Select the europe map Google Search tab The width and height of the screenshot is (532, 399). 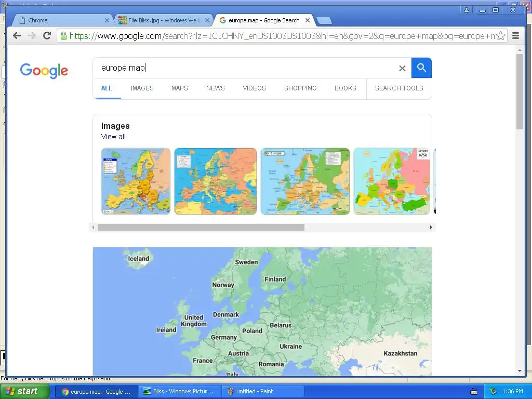264,20
